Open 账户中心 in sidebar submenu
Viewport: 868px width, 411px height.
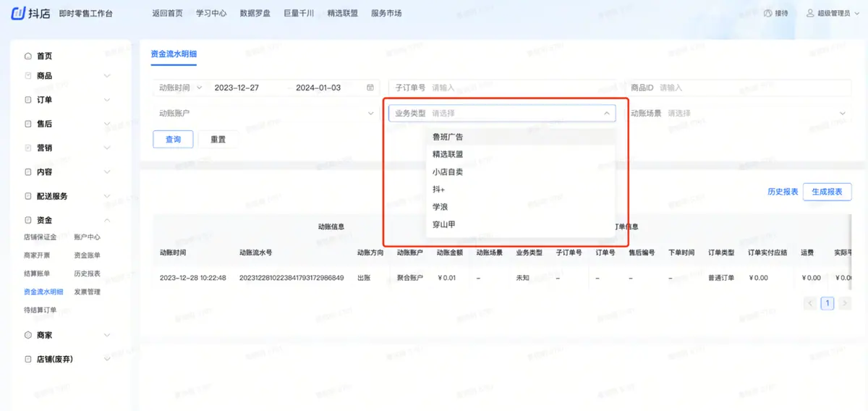(x=88, y=237)
